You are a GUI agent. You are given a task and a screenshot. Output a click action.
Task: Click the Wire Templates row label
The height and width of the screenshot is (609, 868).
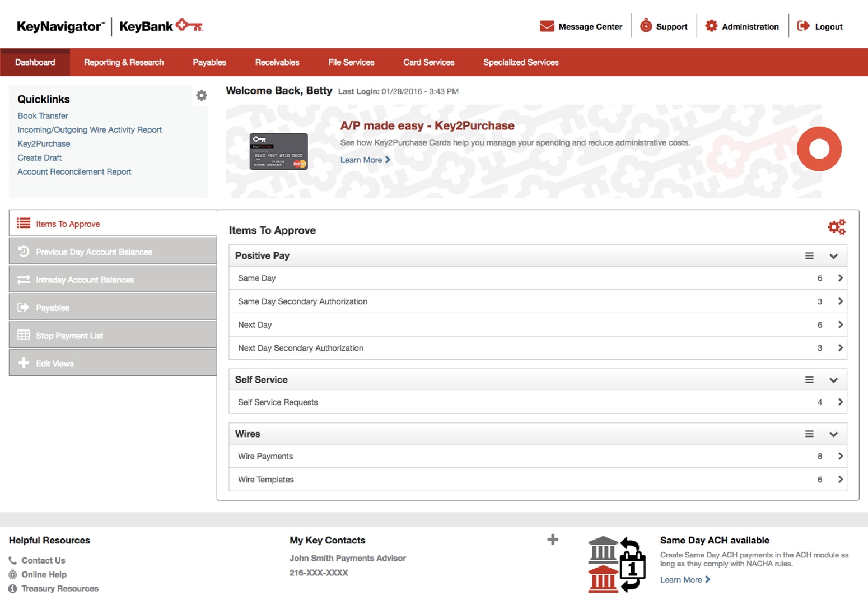point(266,480)
